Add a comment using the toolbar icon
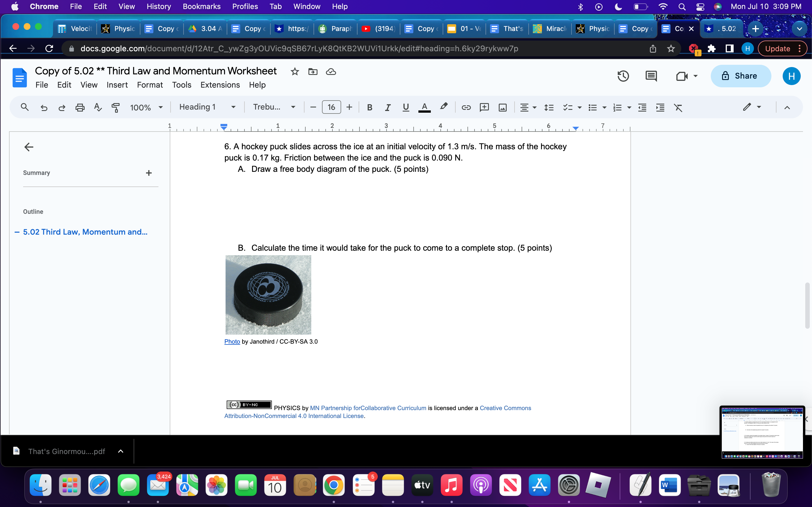The image size is (812, 507). click(x=484, y=107)
